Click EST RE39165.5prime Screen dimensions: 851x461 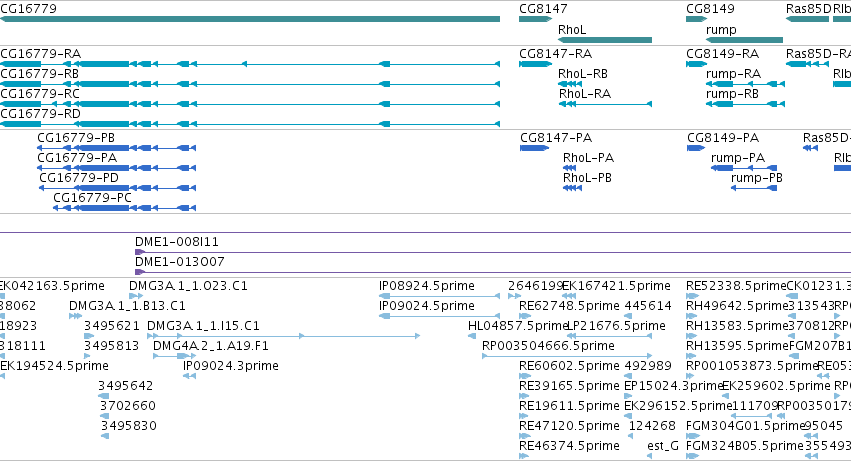(524, 396)
